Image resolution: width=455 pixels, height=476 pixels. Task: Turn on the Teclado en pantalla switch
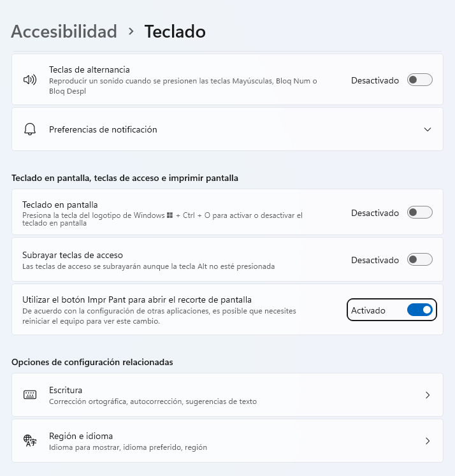(x=420, y=213)
